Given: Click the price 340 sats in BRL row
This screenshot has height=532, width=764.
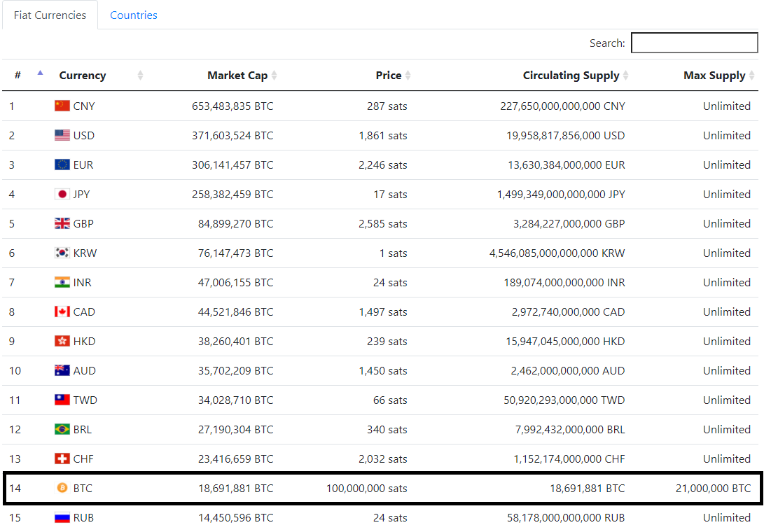Looking at the screenshot, I should point(387,429).
